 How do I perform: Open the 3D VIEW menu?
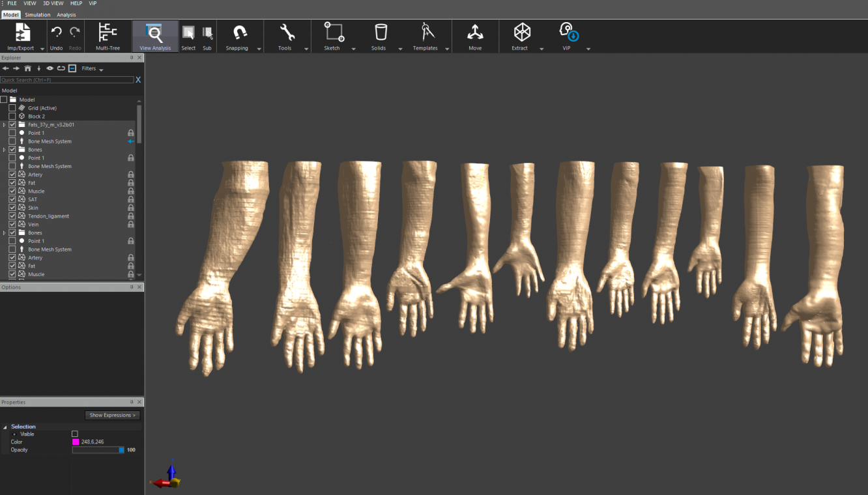52,3
